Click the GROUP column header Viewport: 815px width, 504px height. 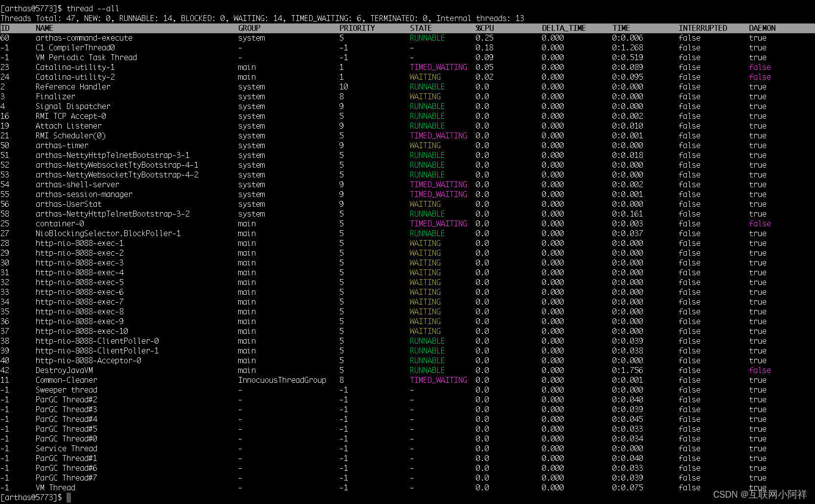tap(249, 28)
